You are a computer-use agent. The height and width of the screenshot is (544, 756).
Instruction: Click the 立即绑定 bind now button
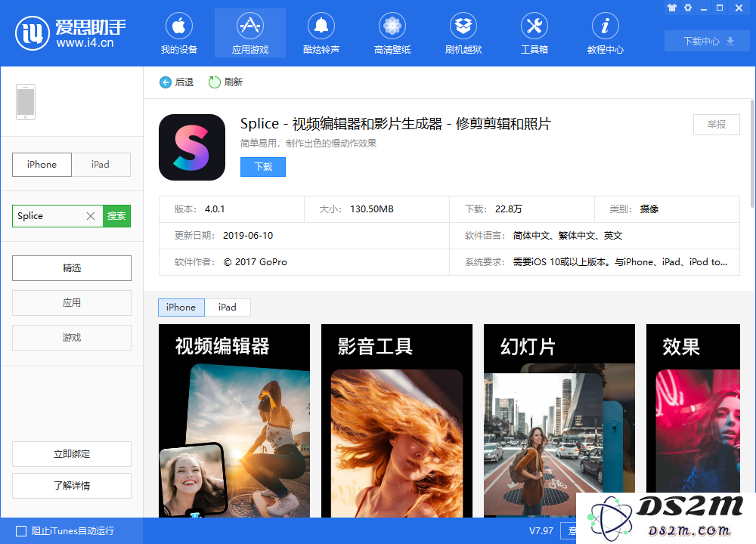(72, 454)
